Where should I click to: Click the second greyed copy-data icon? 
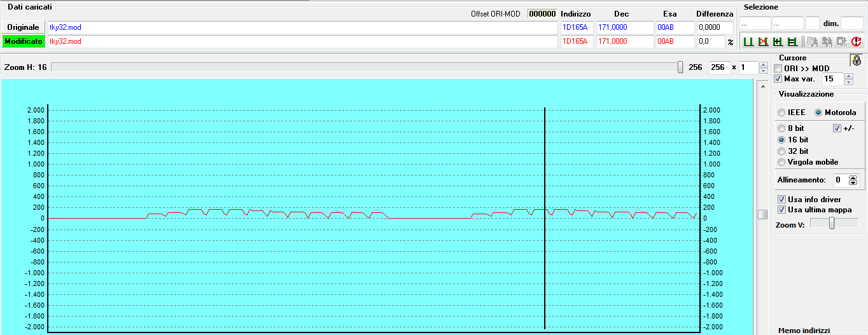click(827, 42)
